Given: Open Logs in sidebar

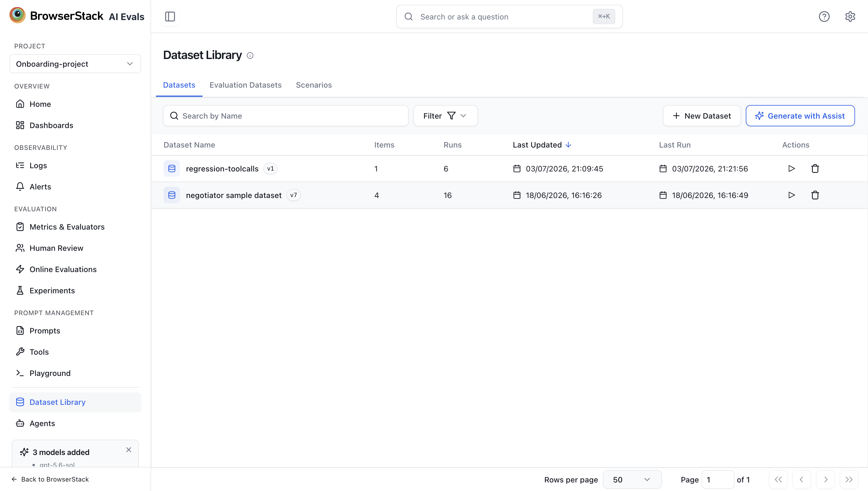Looking at the screenshot, I should 75,166.
